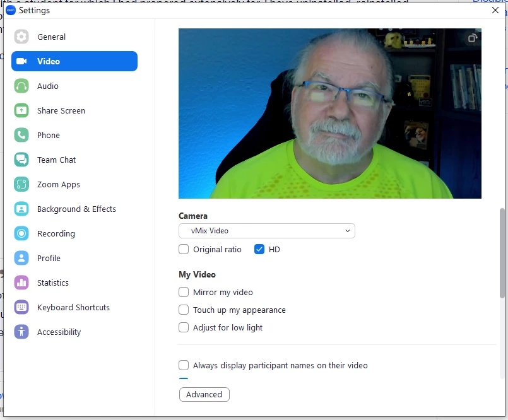Select the Video settings tab
This screenshot has width=508, height=420.
(74, 61)
